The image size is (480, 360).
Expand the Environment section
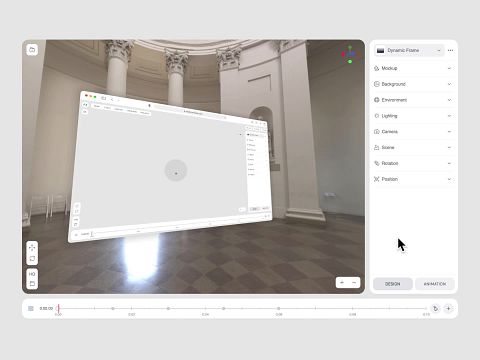(413, 100)
